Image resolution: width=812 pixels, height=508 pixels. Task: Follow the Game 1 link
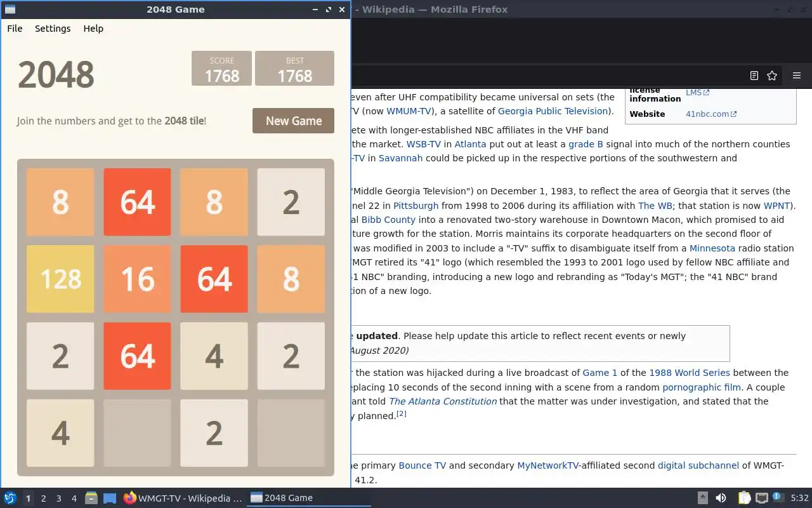[x=600, y=373]
